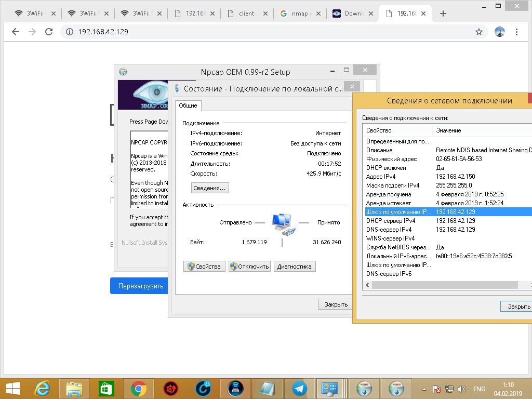Select the Описание row

(447, 150)
